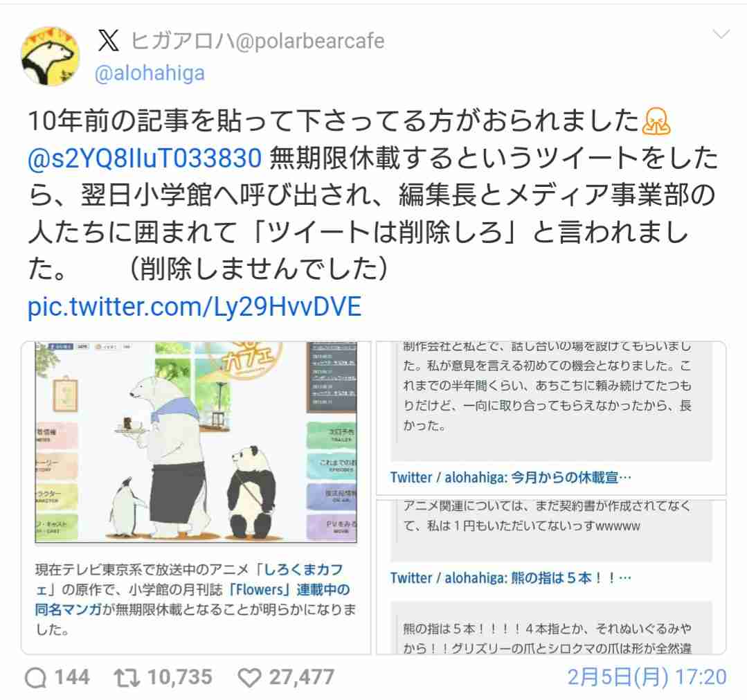Open the @alohahiga profile handle
This screenshot has width=747, height=700.
coord(150,73)
